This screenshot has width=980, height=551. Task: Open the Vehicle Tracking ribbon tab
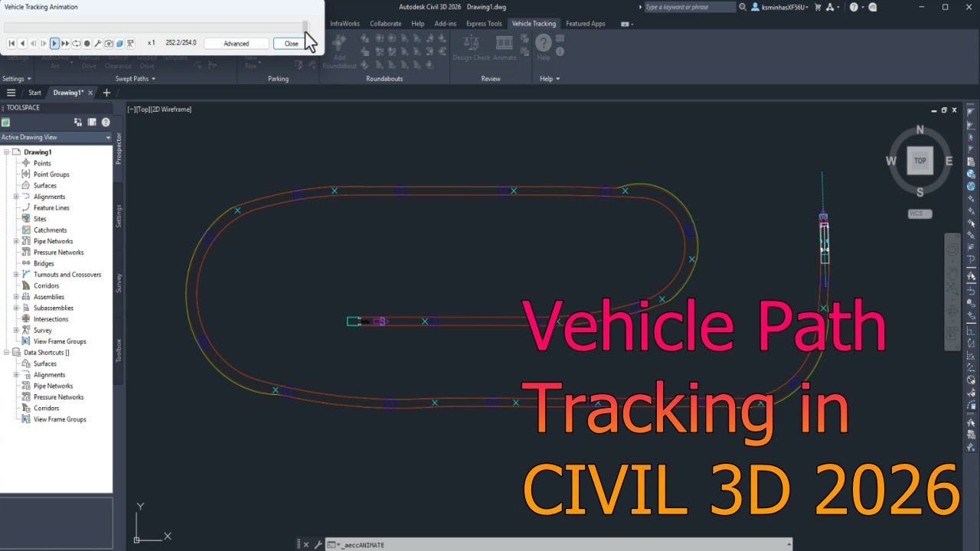pyautogui.click(x=534, y=24)
